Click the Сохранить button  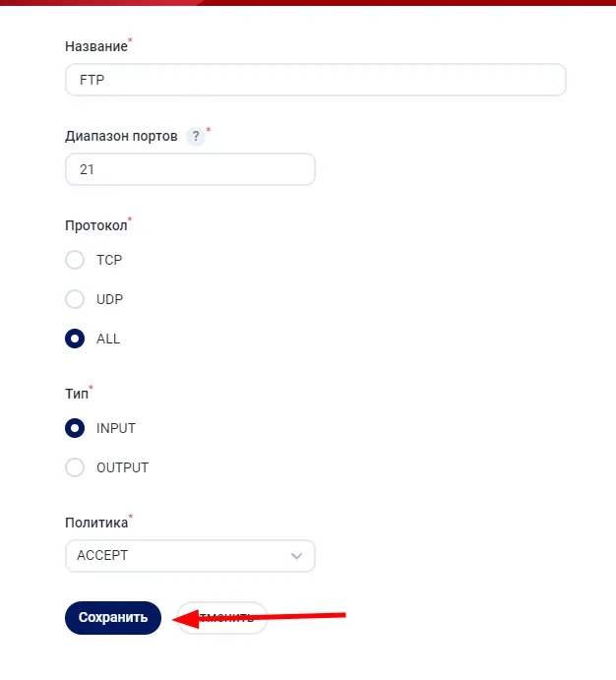(113, 618)
